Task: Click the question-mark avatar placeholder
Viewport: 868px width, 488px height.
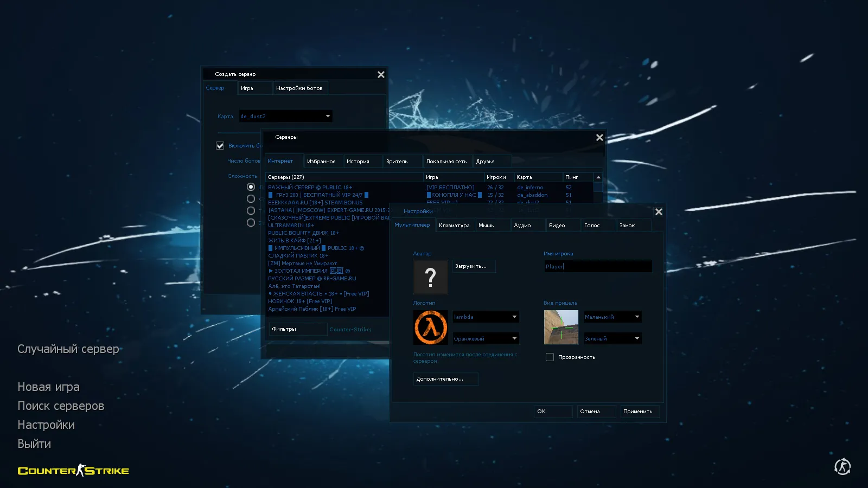Action: [x=430, y=277]
